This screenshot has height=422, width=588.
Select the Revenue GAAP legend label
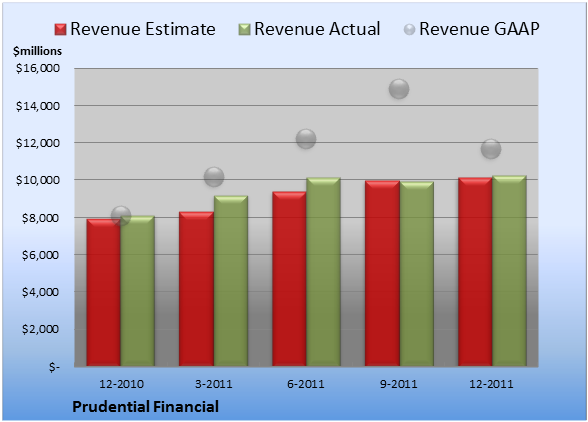(x=479, y=29)
